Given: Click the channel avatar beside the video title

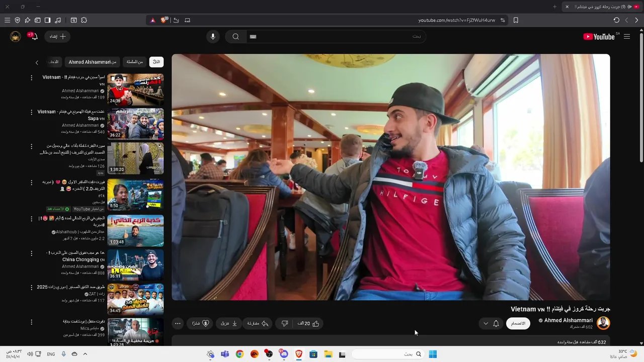Looking at the screenshot, I should pyautogui.click(x=603, y=323).
